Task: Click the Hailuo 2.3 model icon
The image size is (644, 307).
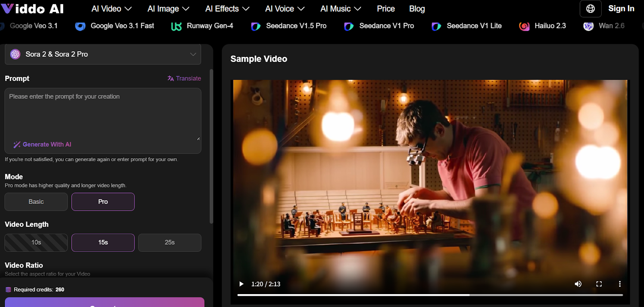Action: point(524,26)
